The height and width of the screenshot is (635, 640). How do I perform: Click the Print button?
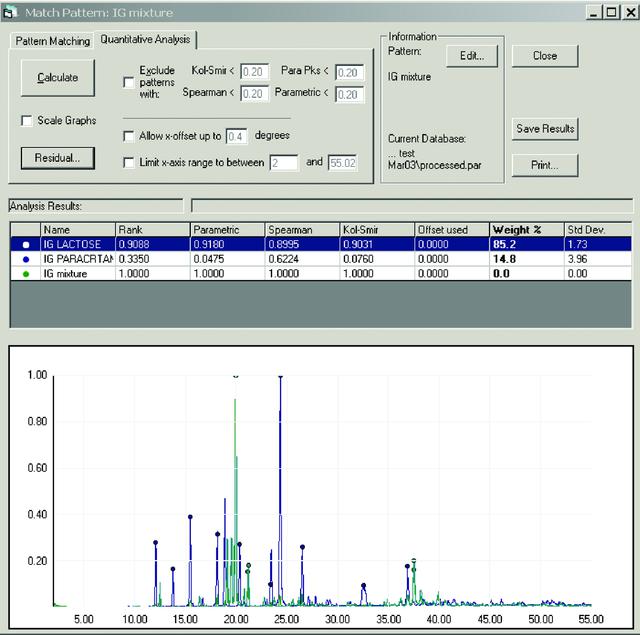(545, 165)
